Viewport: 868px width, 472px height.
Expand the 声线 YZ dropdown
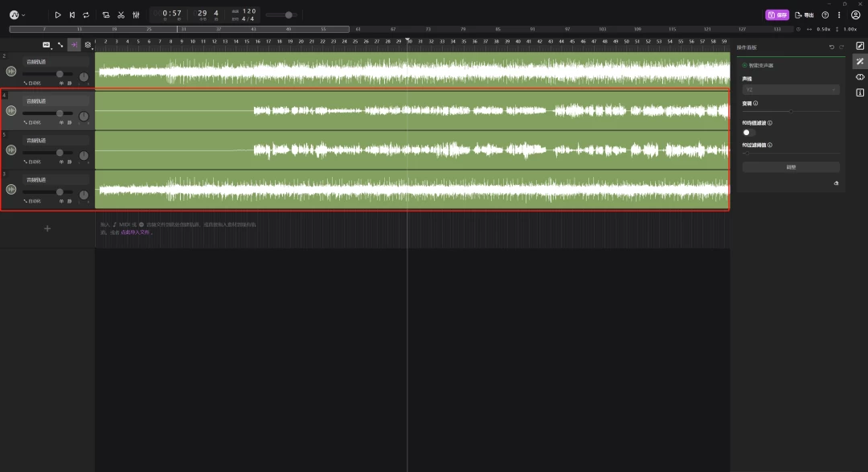(x=791, y=90)
